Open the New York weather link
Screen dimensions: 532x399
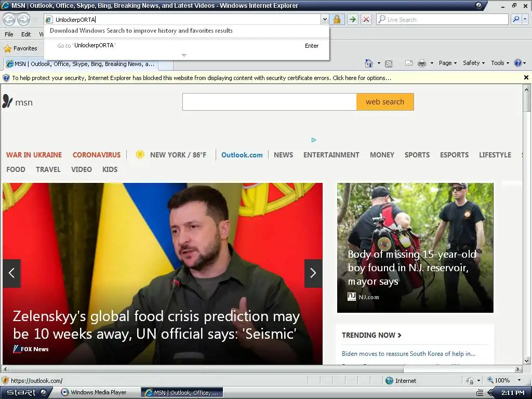click(170, 155)
